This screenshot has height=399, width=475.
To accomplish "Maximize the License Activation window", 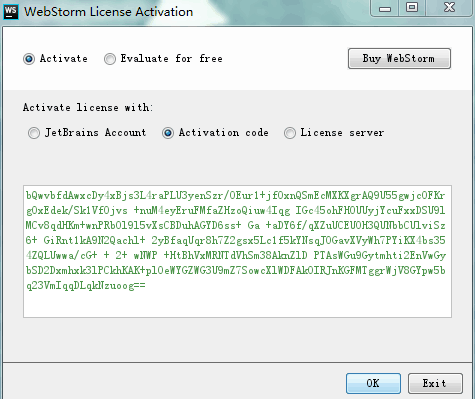I will [412, 8].
